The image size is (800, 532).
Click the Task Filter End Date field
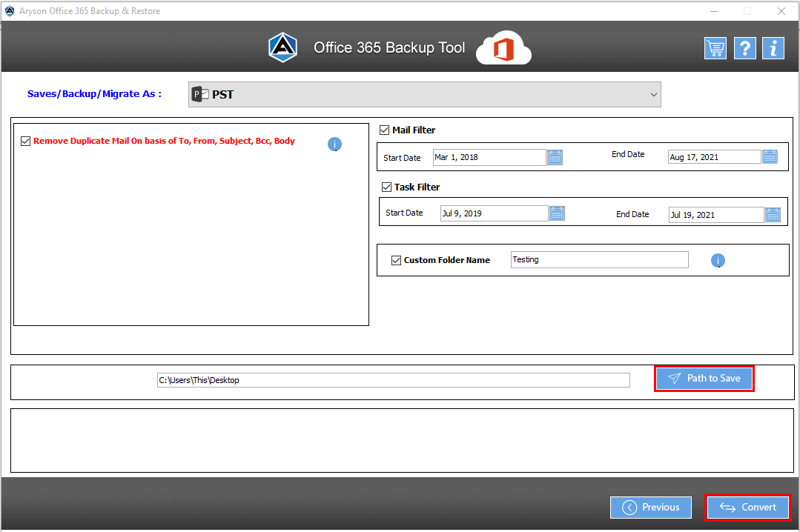click(x=716, y=215)
